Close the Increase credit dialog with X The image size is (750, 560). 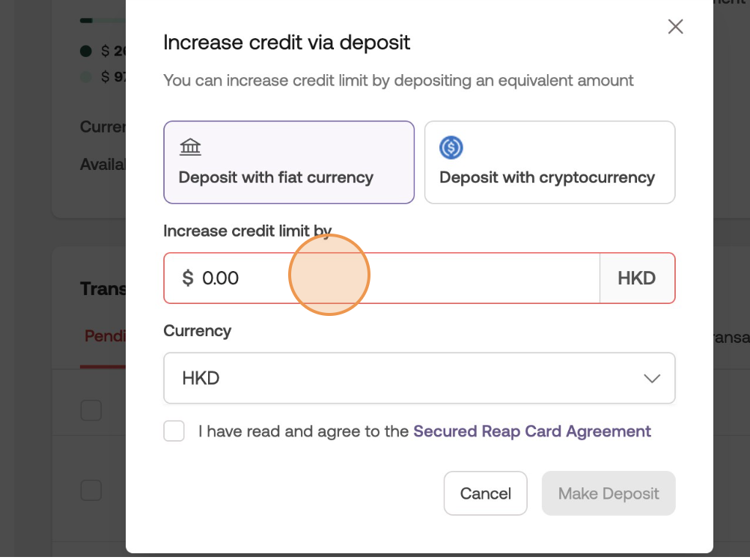click(675, 27)
